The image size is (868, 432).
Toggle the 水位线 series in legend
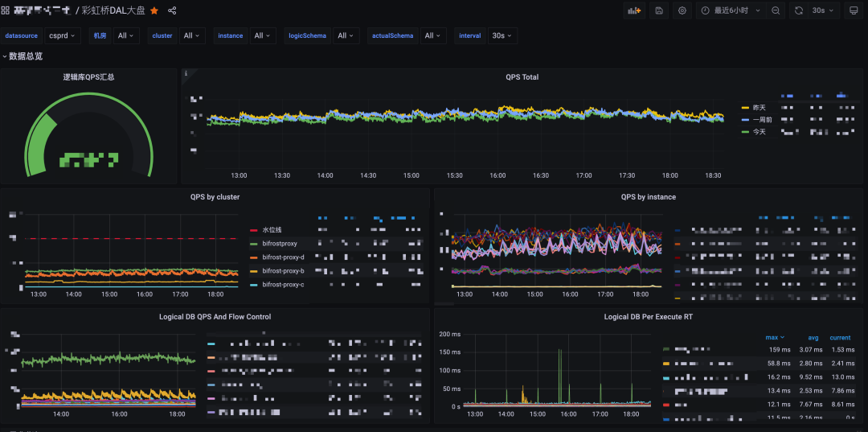[x=272, y=229]
